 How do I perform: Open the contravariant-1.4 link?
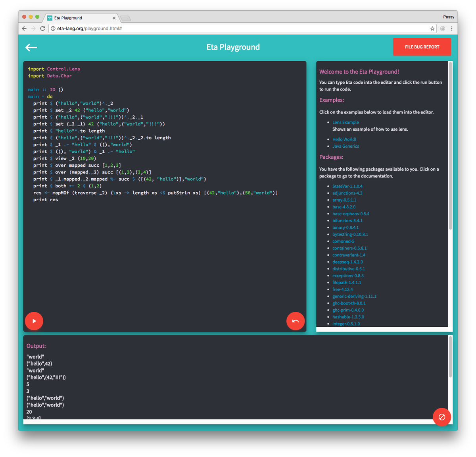tap(349, 255)
